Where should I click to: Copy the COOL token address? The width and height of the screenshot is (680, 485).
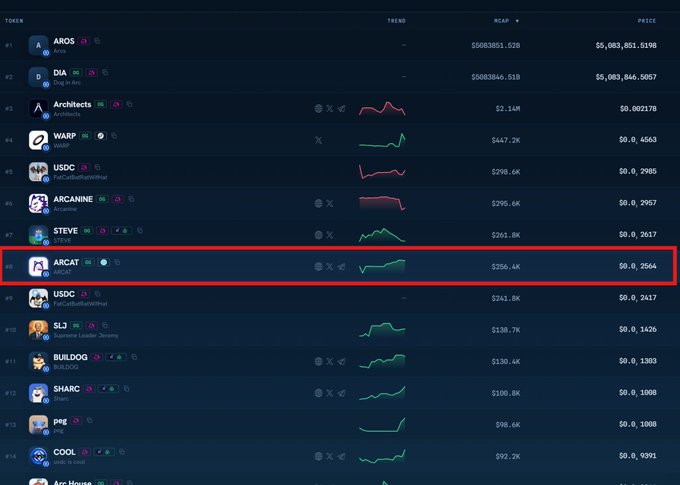(122, 452)
